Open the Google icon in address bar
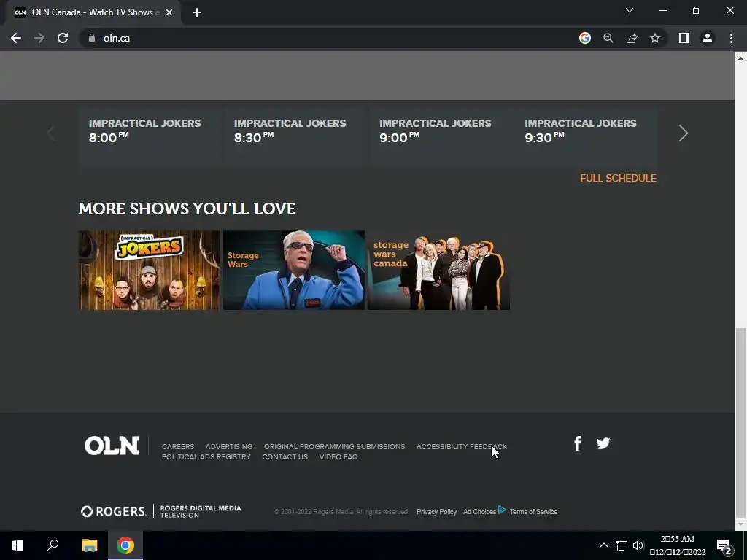This screenshot has width=747, height=560. pos(585,38)
